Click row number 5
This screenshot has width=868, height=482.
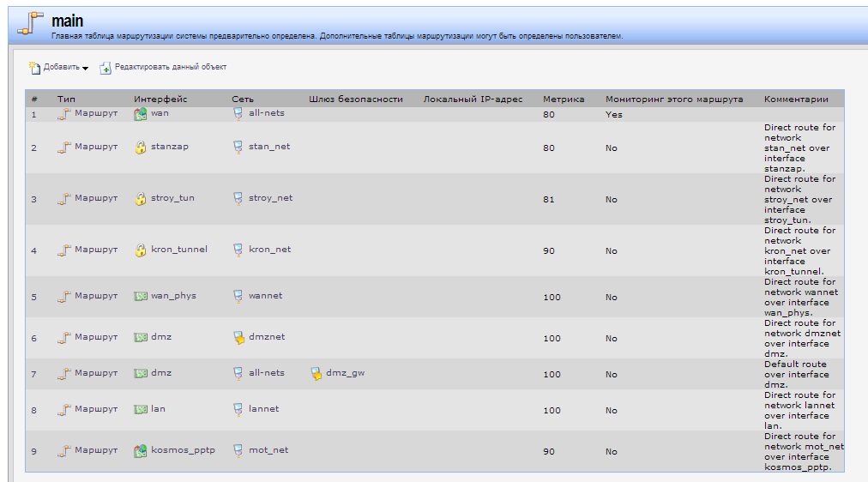tap(33, 298)
